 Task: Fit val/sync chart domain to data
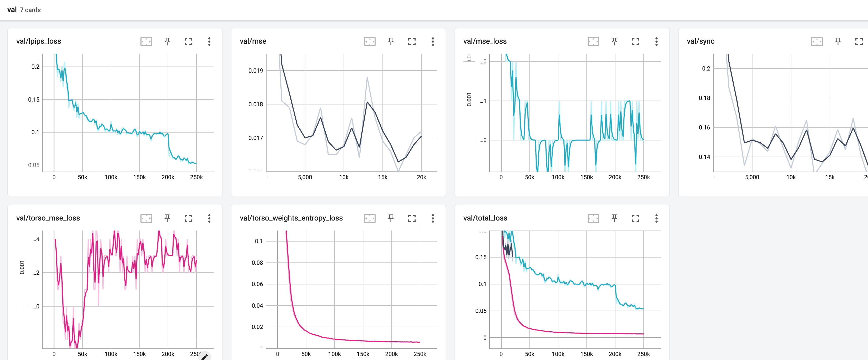pos(817,42)
